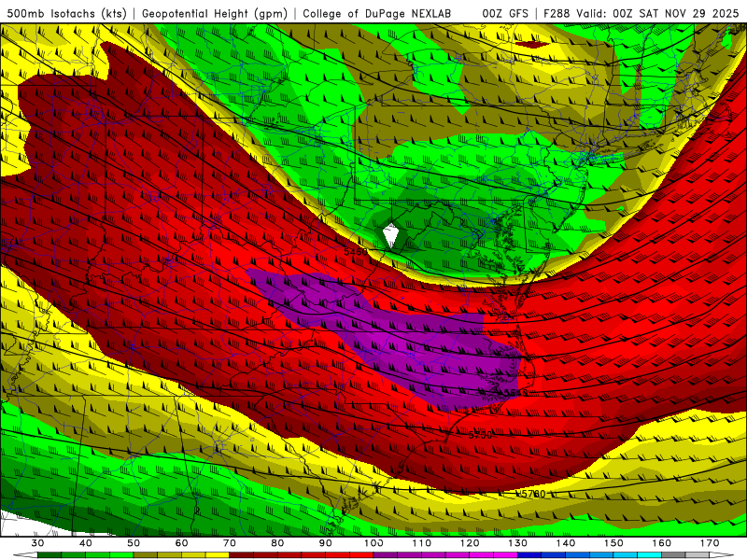The width and height of the screenshot is (747, 560).
Task: Click the 160 knot legend number
Action: [x=662, y=543]
